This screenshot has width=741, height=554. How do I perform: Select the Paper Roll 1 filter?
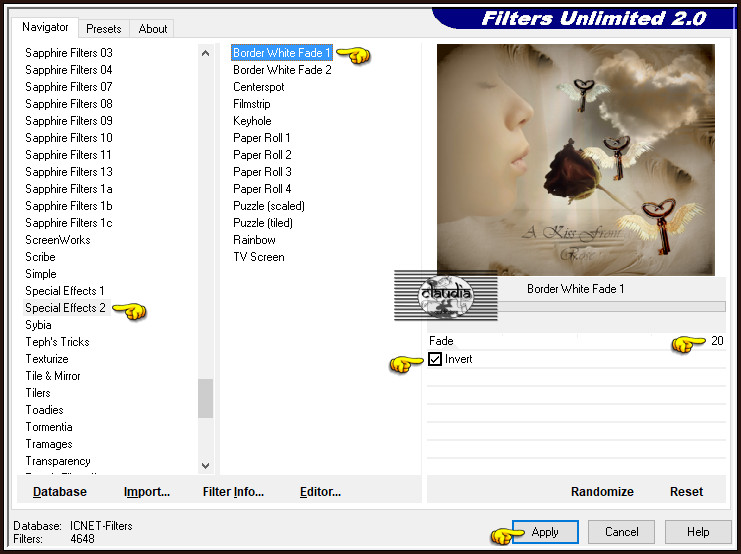pyautogui.click(x=261, y=138)
